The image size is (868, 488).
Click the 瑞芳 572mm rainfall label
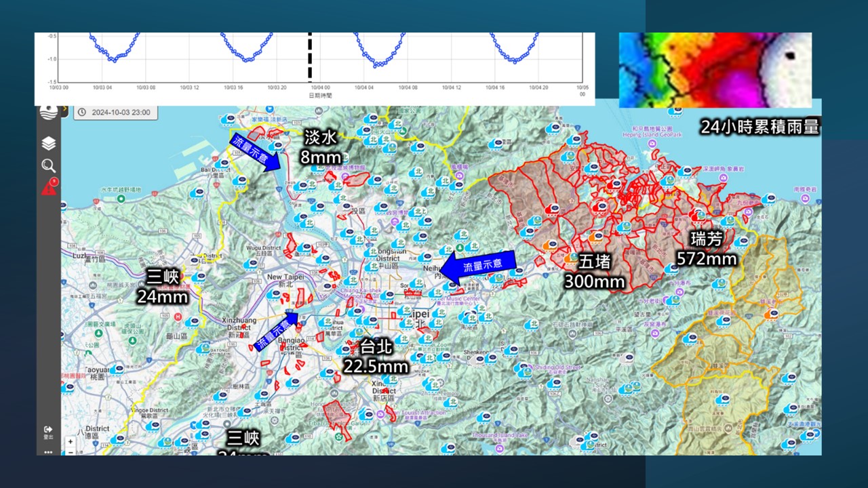tap(706, 249)
